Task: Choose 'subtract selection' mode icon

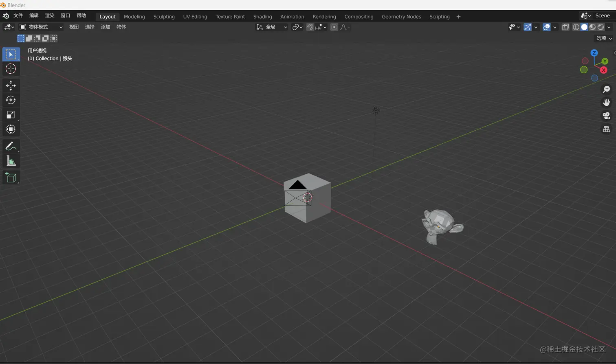Action: tap(37, 38)
